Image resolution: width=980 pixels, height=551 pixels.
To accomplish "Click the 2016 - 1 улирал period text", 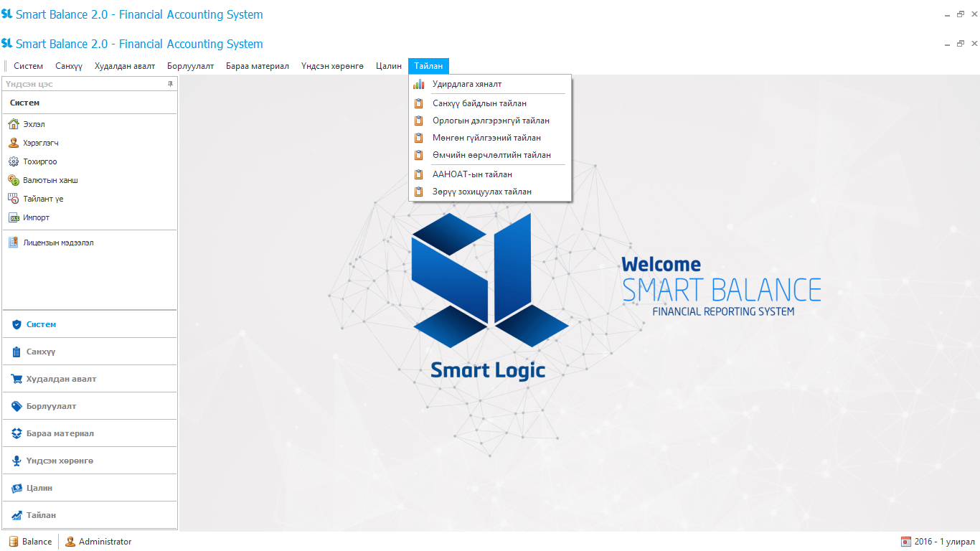I will [x=945, y=542].
